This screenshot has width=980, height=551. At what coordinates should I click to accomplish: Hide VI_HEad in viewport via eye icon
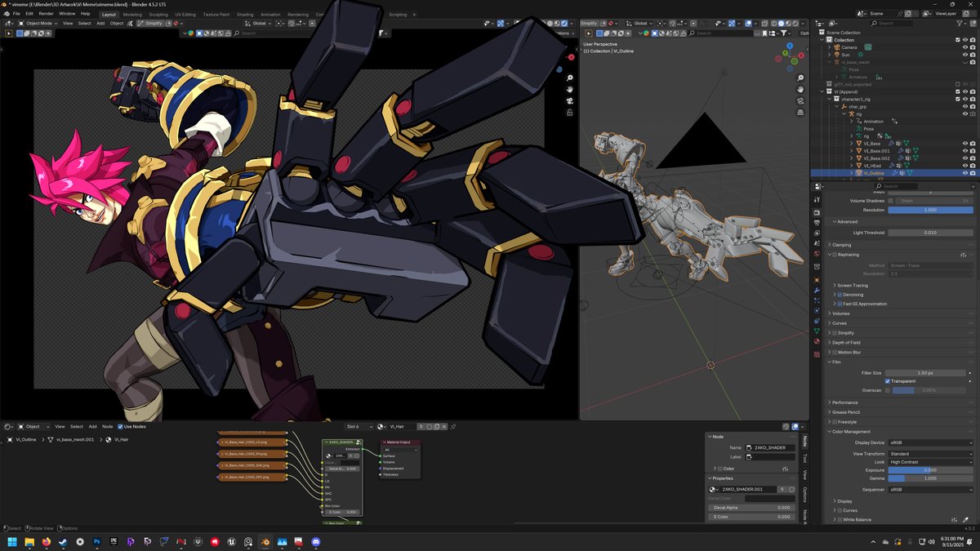point(965,166)
